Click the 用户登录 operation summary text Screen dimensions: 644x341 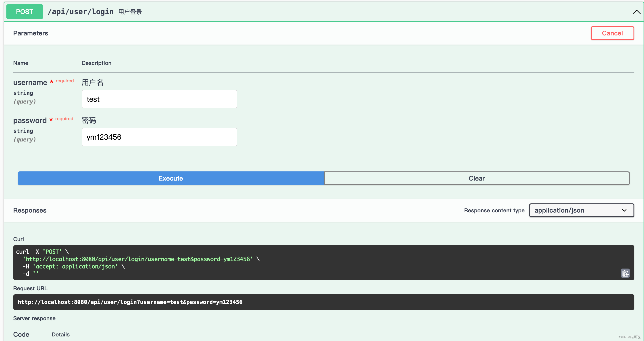[x=130, y=12]
